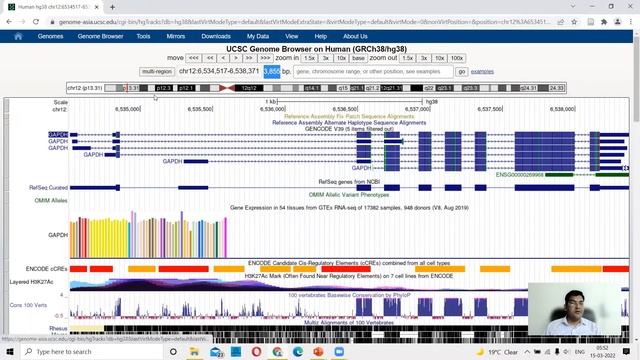Zoom out 1.5x
This screenshot has width=640, height=360.
[407, 58]
